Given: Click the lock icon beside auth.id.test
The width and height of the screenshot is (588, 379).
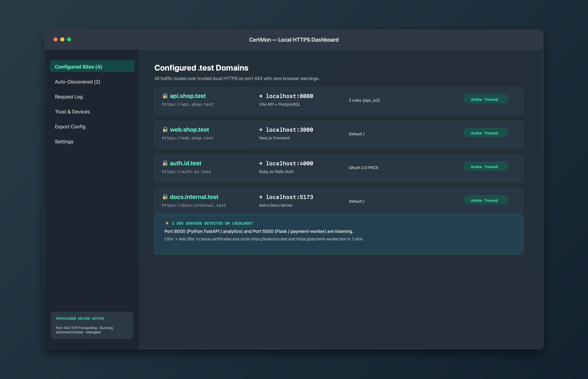Looking at the screenshot, I should pos(165,163).
